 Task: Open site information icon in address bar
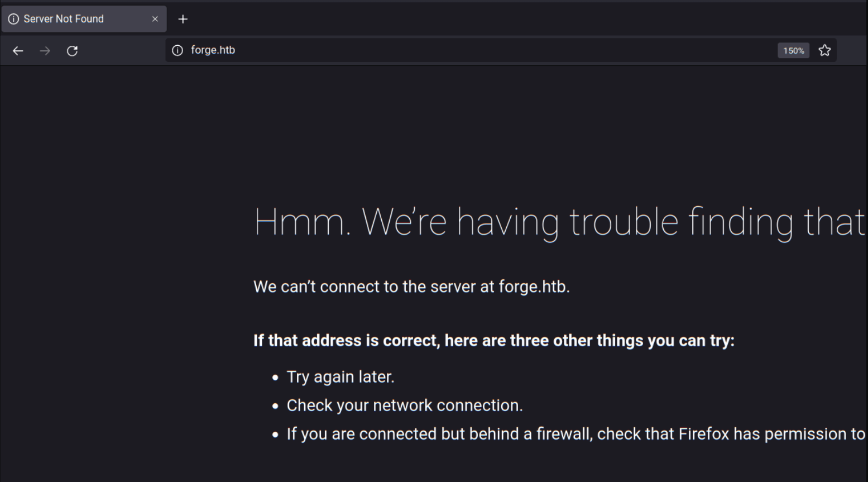[x=178, y=50]
